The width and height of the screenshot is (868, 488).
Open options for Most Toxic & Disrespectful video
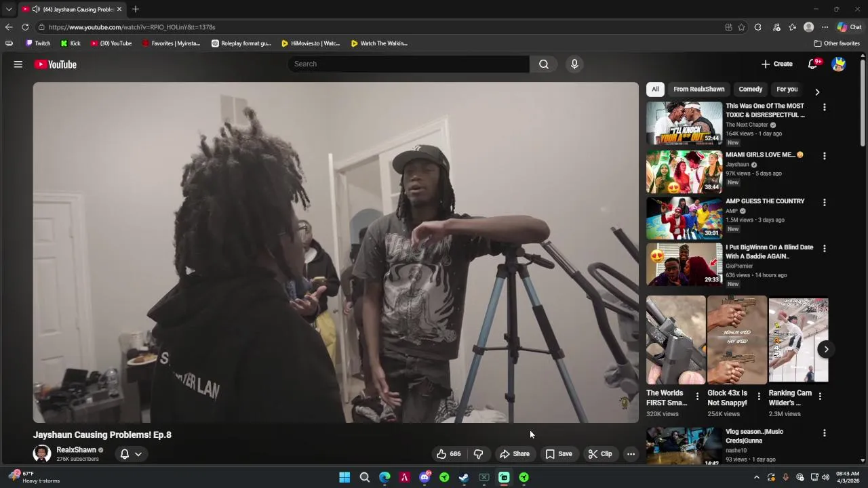click(x=825, y=107)
